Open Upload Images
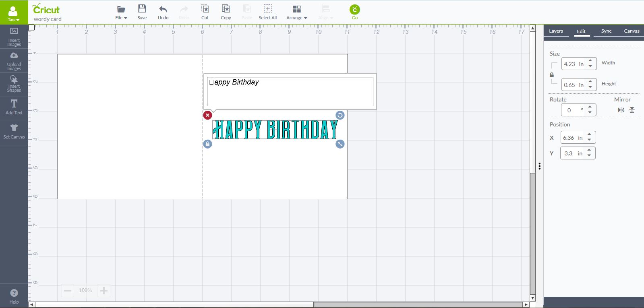 pos(14,61)
